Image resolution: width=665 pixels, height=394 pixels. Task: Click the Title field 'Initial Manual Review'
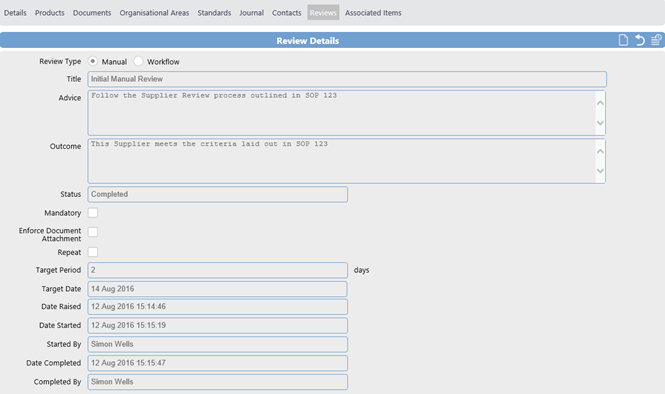pos(347,79)
